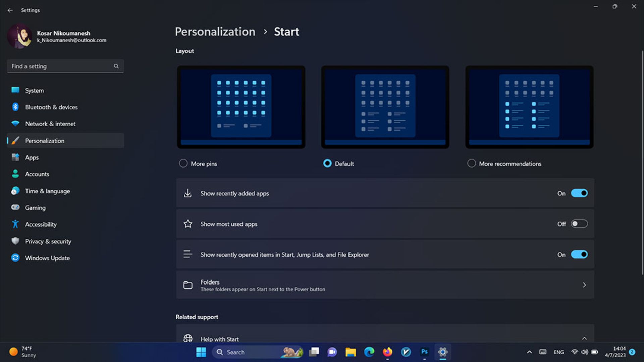Turn off Show recently added apps
Viewport: 644px width, 362px height.
(x=579, y=193)
